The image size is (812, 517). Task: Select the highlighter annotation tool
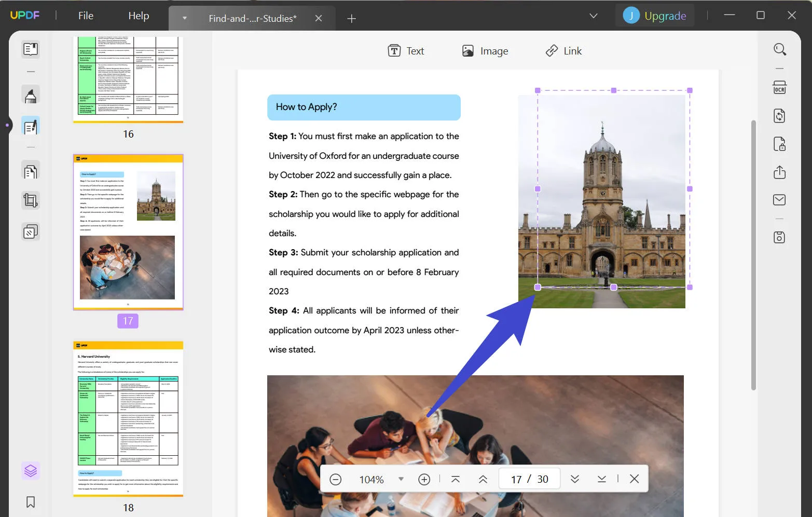(x=30, y=94)
